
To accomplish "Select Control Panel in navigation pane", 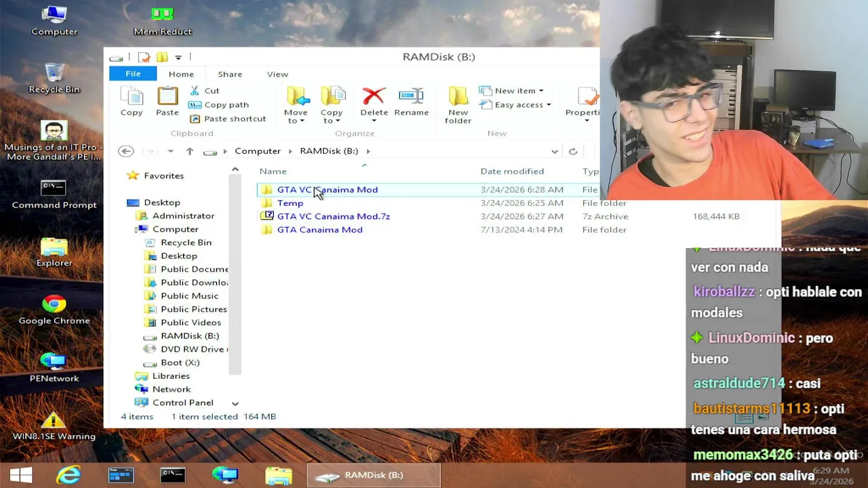I will coord(182,403).
